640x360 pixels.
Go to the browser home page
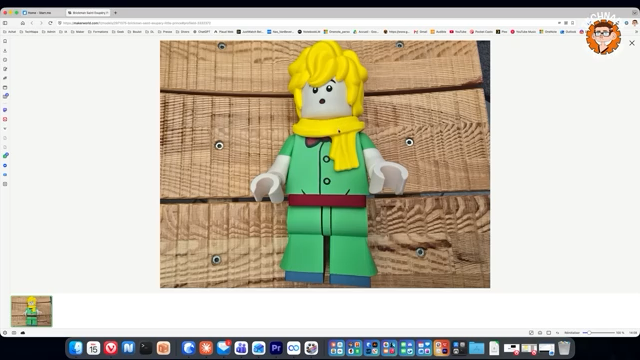[x=23, y=23]
